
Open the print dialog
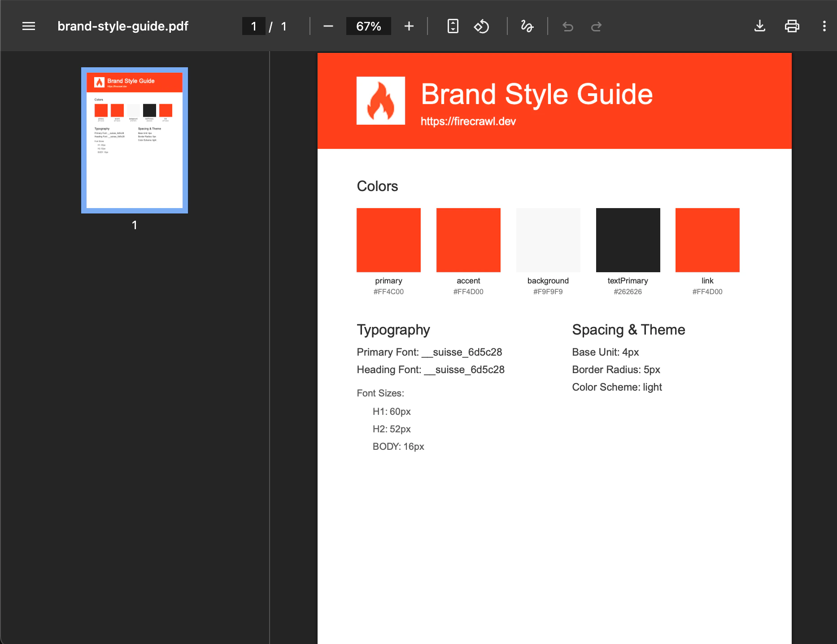(x=792, y=26)
